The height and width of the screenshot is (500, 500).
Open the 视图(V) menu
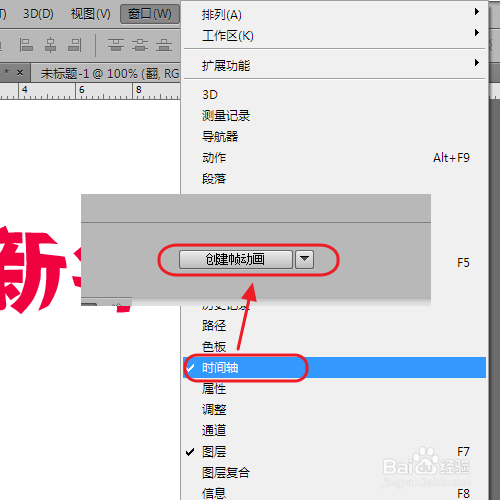pyautogui.click(x=90, y=14)
